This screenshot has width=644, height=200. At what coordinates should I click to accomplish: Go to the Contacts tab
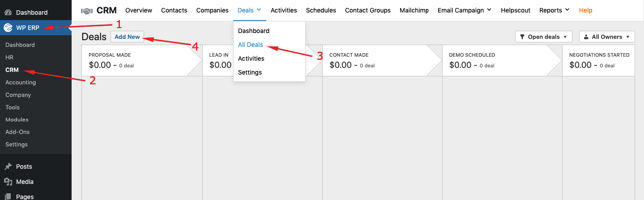174,10
